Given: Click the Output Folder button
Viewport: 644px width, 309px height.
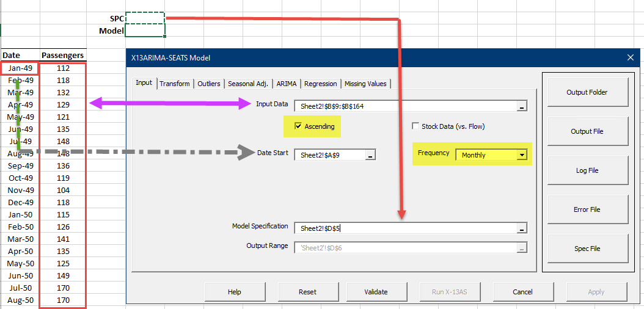Looking at the screenshot, I should 587,92.
